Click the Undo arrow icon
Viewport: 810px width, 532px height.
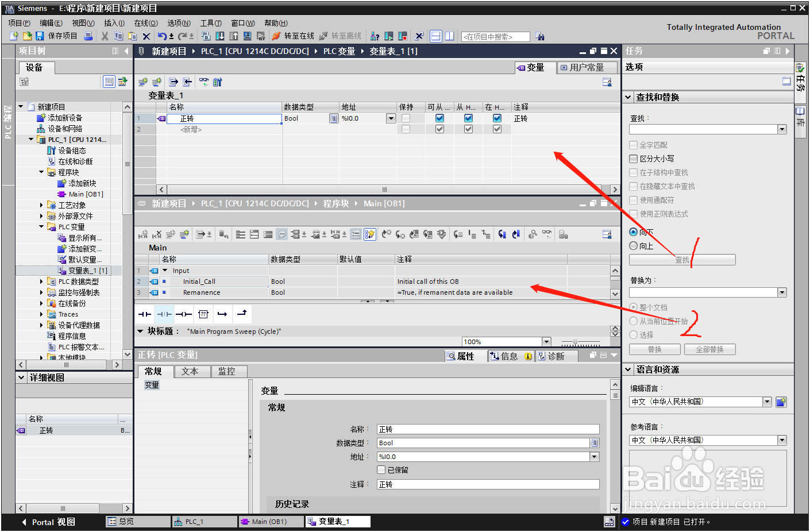coord(162,36)
